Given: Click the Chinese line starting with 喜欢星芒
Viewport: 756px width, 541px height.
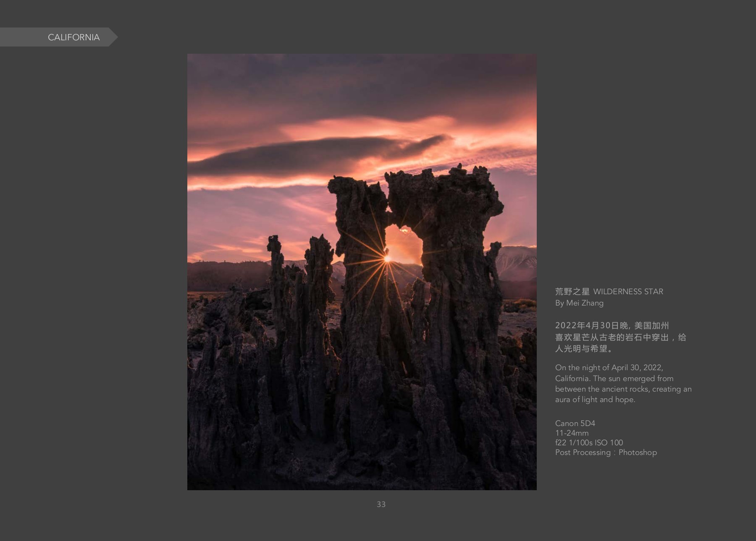Looking at the screenshot, I should (x=620, y=337).
